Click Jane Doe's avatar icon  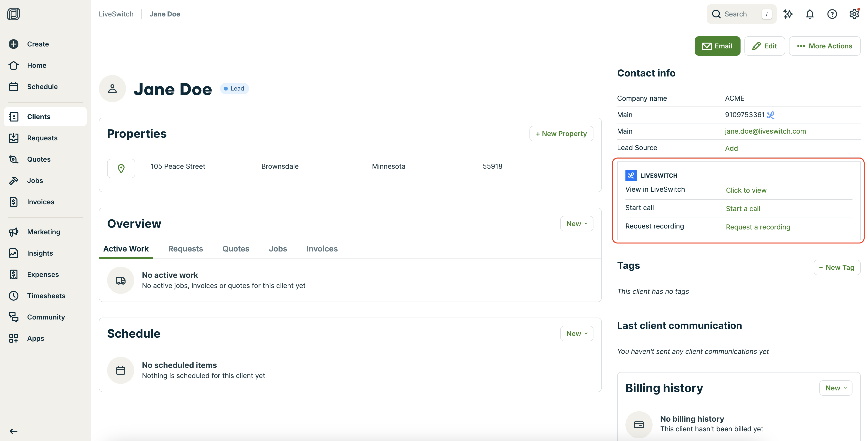click(x=112, y=89)
